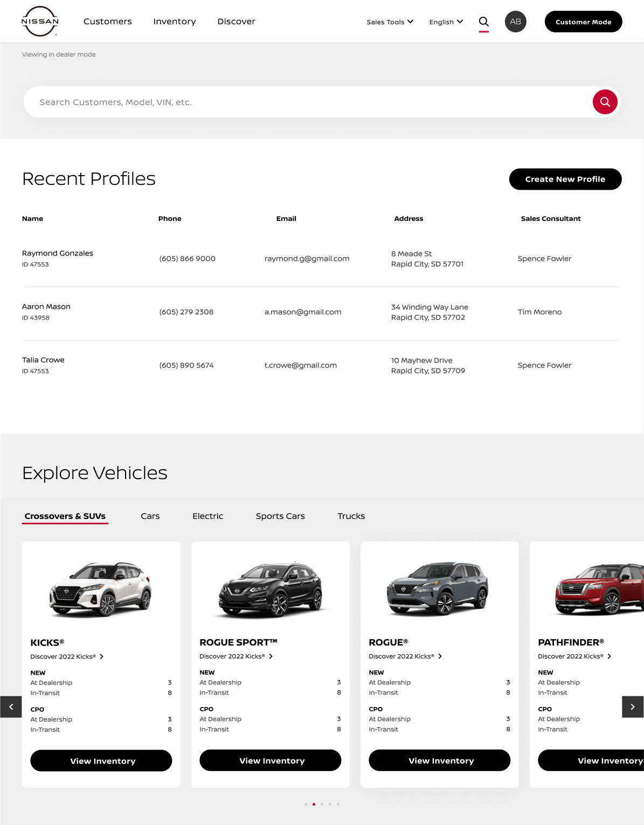Viewport: 644px width, 825px height.
Task: Click the white Kicks vehicle image
Action: [x=100, y=589]
